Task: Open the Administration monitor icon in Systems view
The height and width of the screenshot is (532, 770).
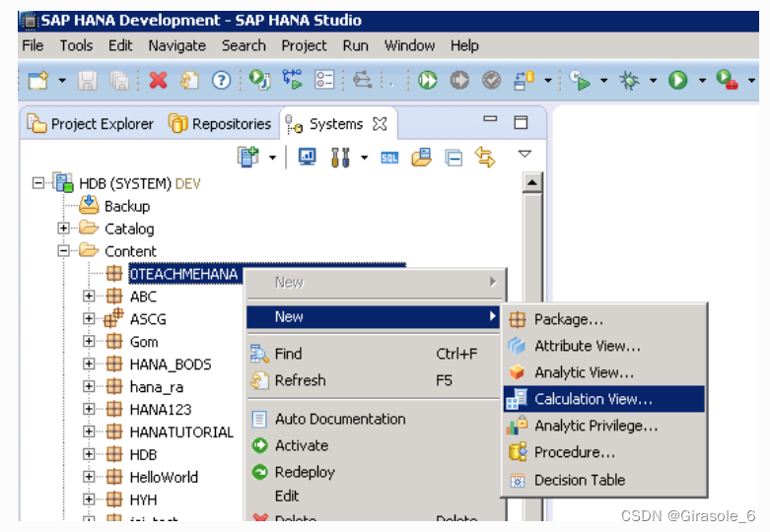Action: (x=308, y=157)
